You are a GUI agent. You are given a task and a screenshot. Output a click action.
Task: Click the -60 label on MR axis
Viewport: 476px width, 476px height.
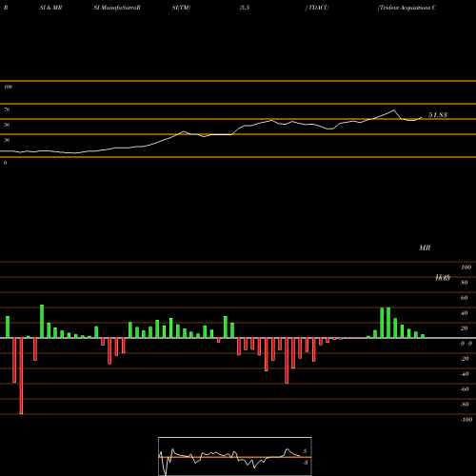point(465,389)
